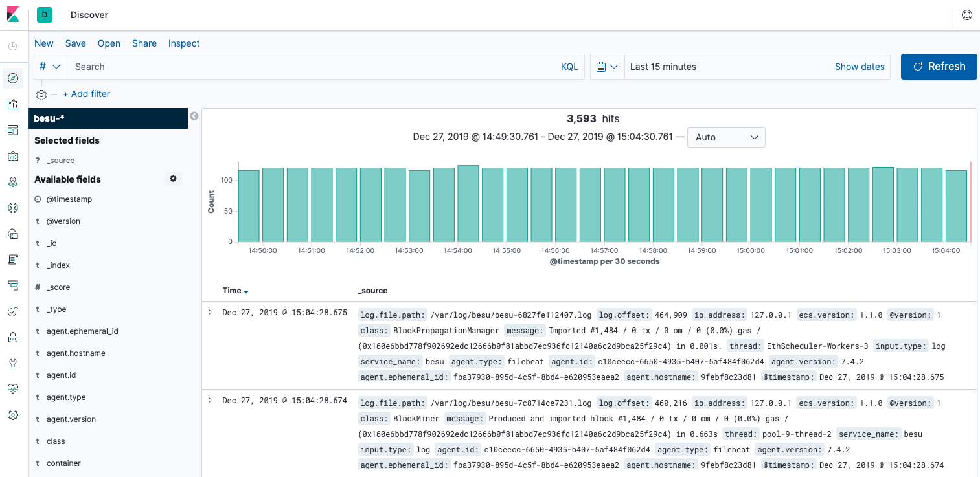Open the Auto interval dropdown

tap(725, 137)
